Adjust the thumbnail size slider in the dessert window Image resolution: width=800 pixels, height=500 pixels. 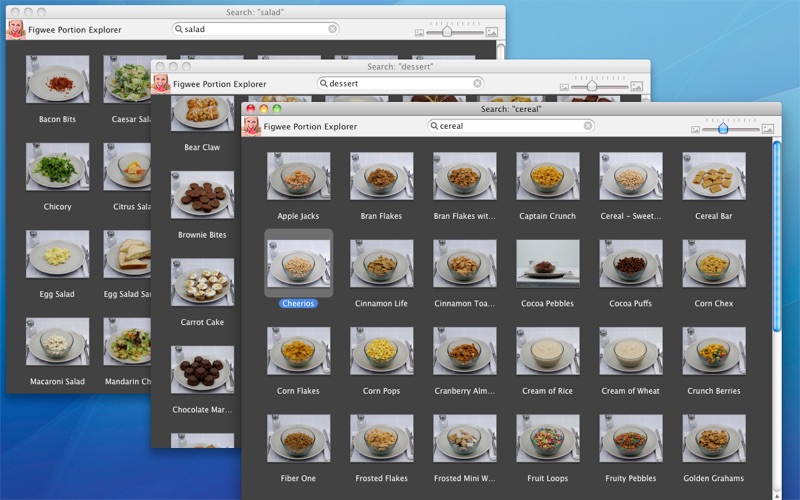(x=592, y=85)
